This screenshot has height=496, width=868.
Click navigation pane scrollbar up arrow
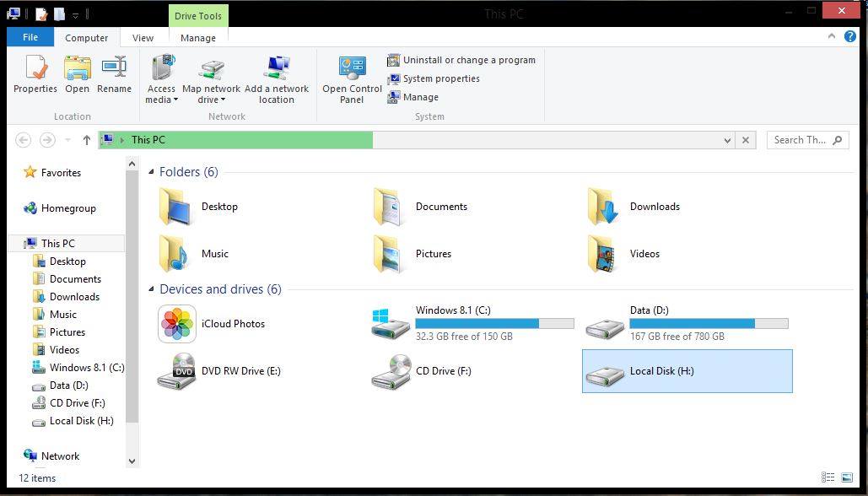click(132, 164)
